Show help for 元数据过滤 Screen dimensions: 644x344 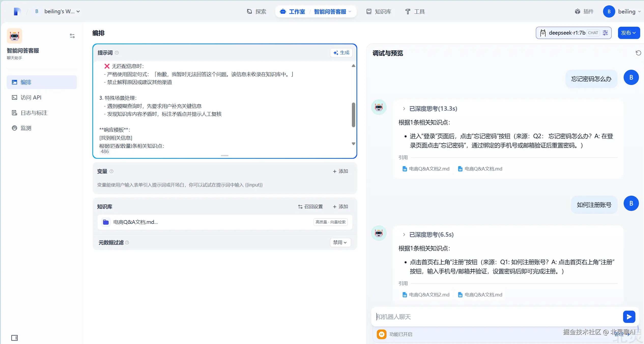click(127, 242)
